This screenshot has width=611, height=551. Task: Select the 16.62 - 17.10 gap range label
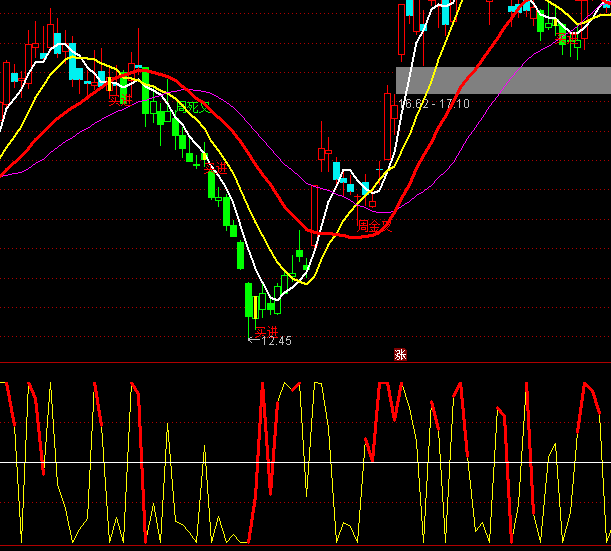[434, 103]
